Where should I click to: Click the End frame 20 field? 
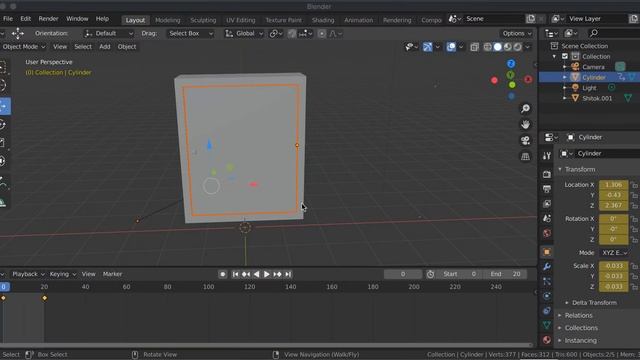coord(507,274)
